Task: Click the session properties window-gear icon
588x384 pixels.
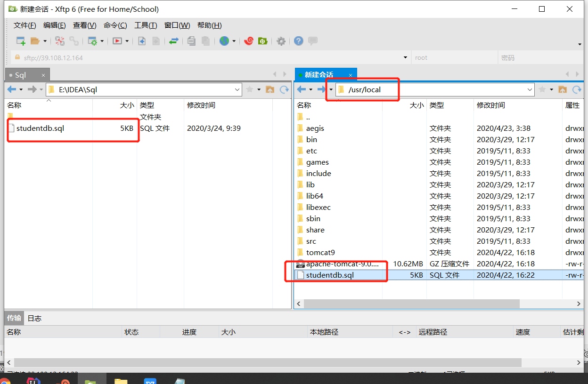Action: (92, 41)
